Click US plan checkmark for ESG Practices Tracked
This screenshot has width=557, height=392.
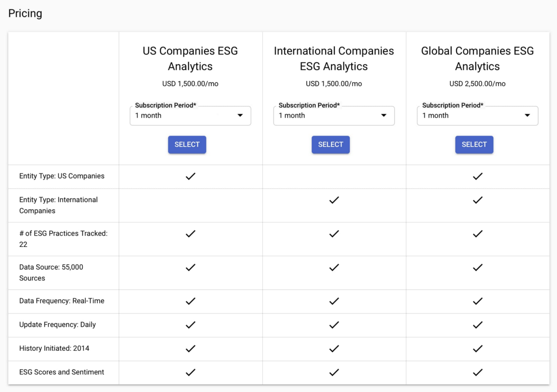190,234
